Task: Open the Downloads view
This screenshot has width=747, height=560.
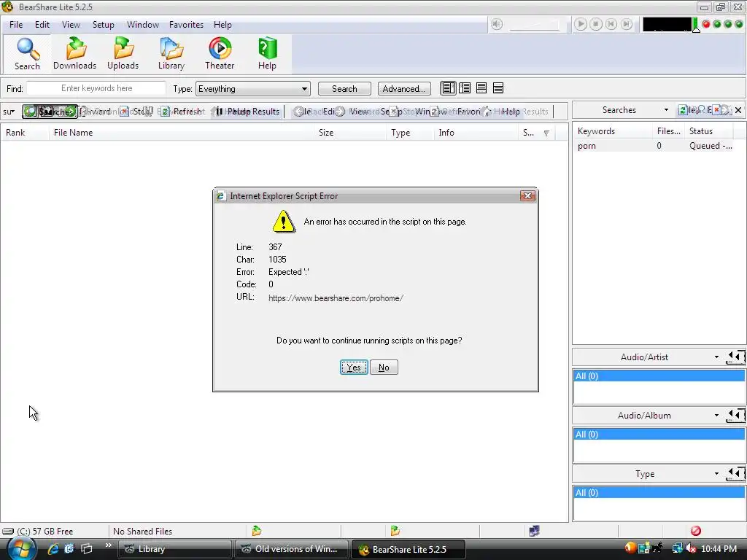Action: point(75,54)
